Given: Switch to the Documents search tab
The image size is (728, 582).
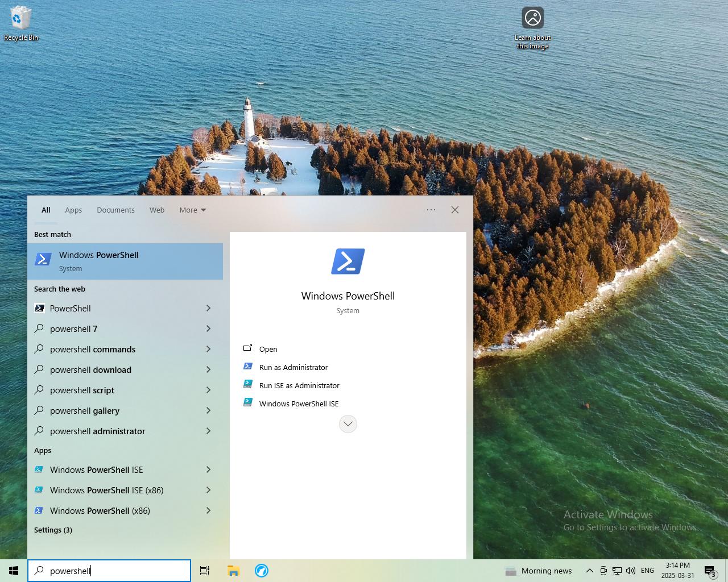Looking at the screenshot, I should [115, 210].
